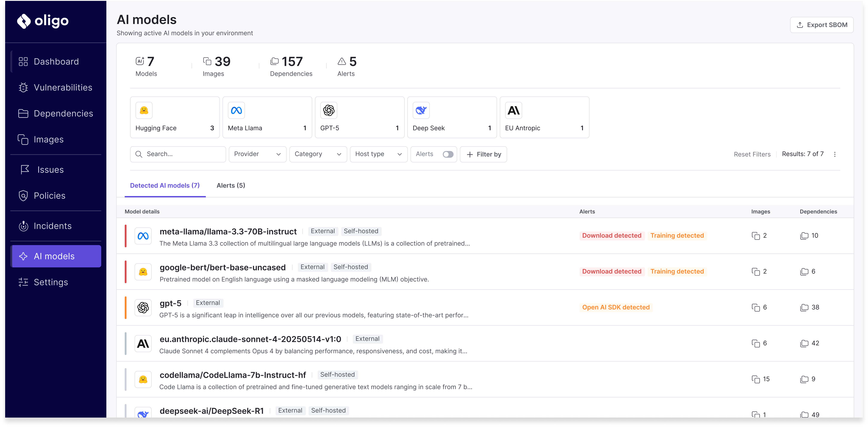Select the Hugging Face provider card

pos(175,117)
